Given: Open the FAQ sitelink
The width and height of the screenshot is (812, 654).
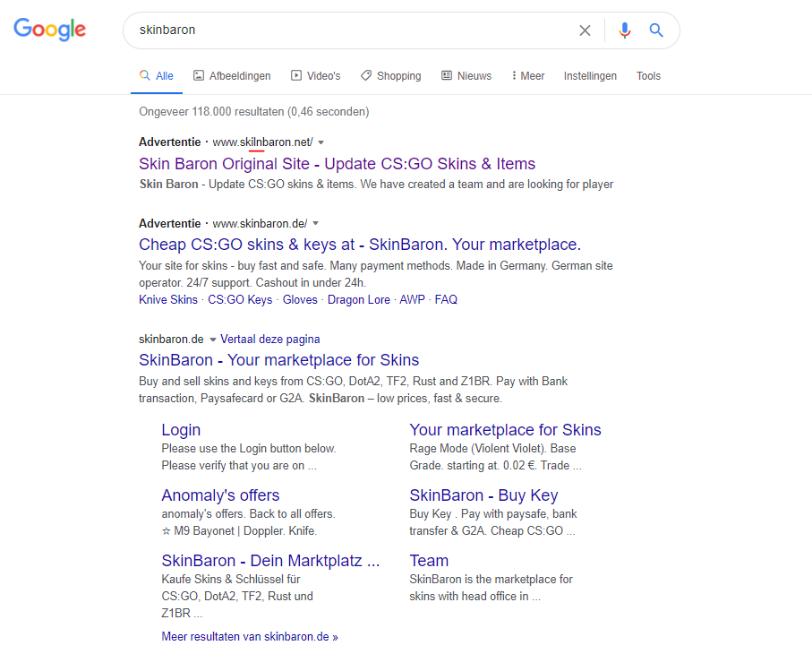Looking at the screenshot, I should click(446, 299).
